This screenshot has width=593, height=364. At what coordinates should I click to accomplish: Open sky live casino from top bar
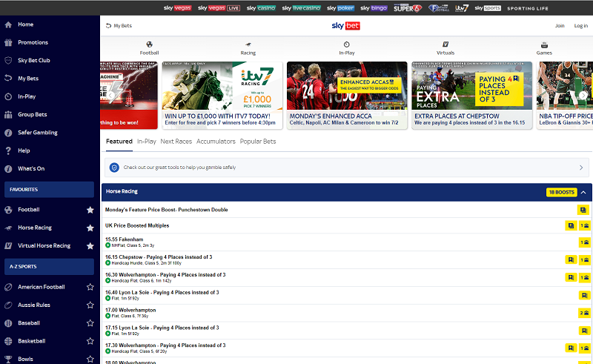click(302, 8)
